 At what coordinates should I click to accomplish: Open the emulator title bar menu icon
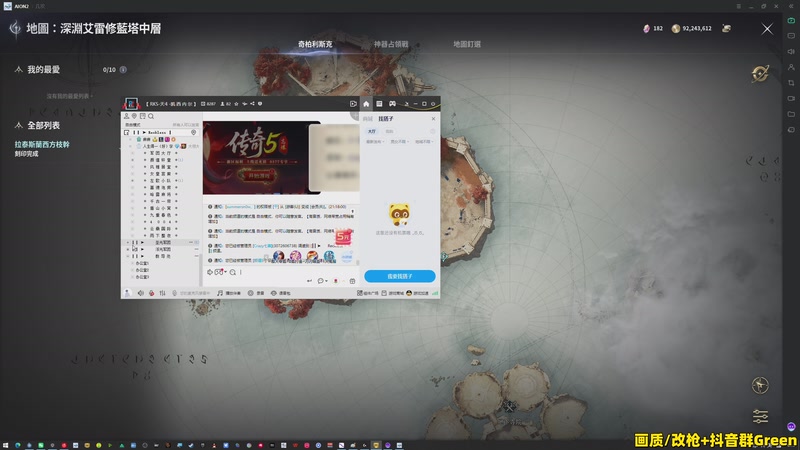(x=738, y=6)
